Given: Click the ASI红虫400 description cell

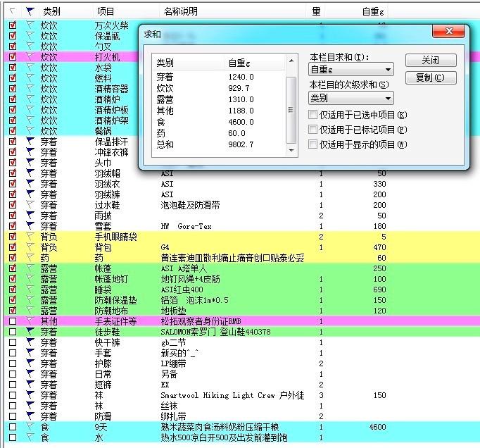Looking at the screenshot, I should coord(182,290).
